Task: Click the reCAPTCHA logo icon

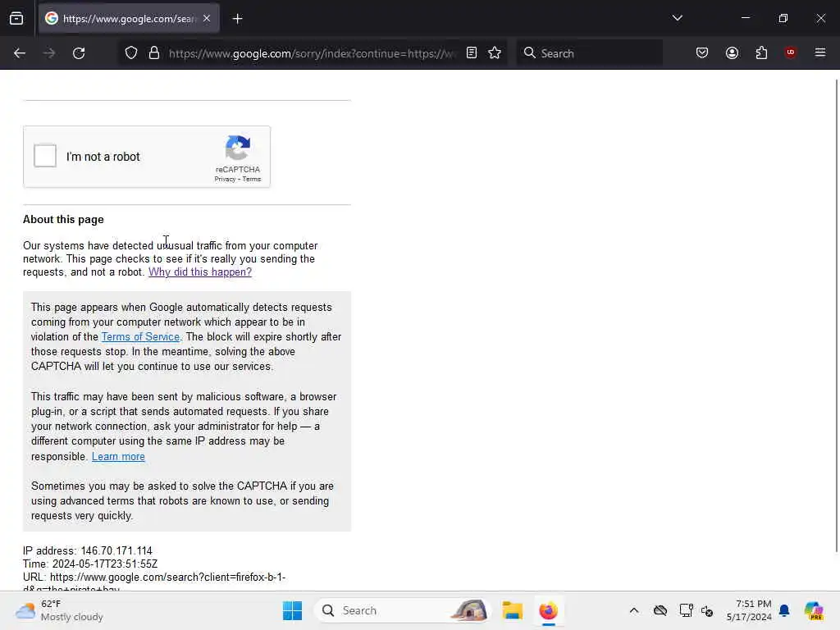Action: [238, 148]
